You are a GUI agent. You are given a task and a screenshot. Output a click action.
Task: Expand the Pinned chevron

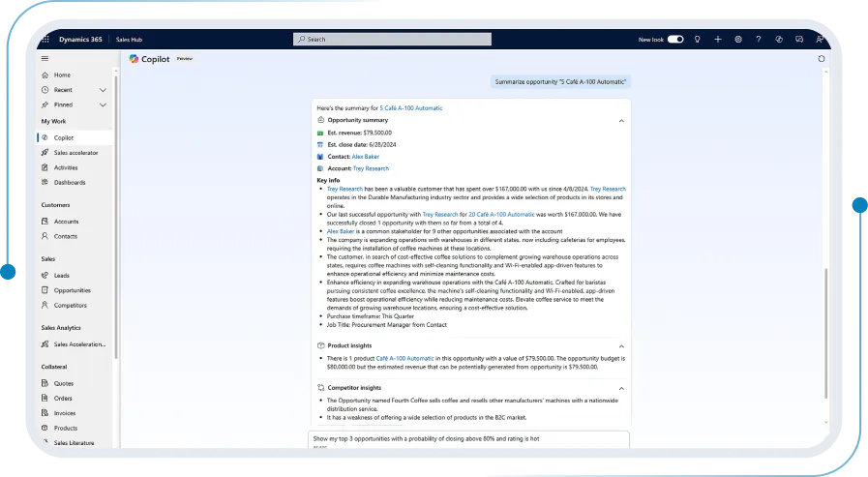(103, 104)
